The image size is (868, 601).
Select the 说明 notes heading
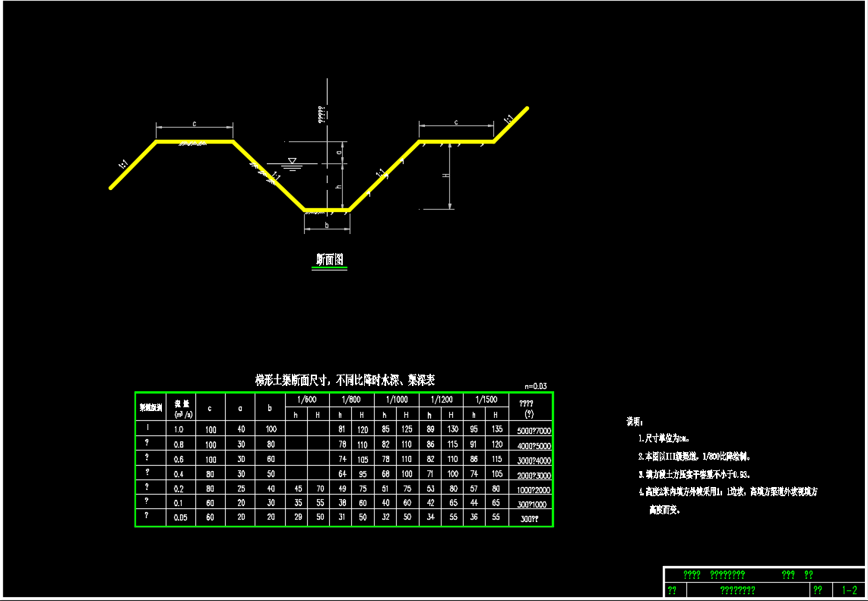[x=634, y=421]
